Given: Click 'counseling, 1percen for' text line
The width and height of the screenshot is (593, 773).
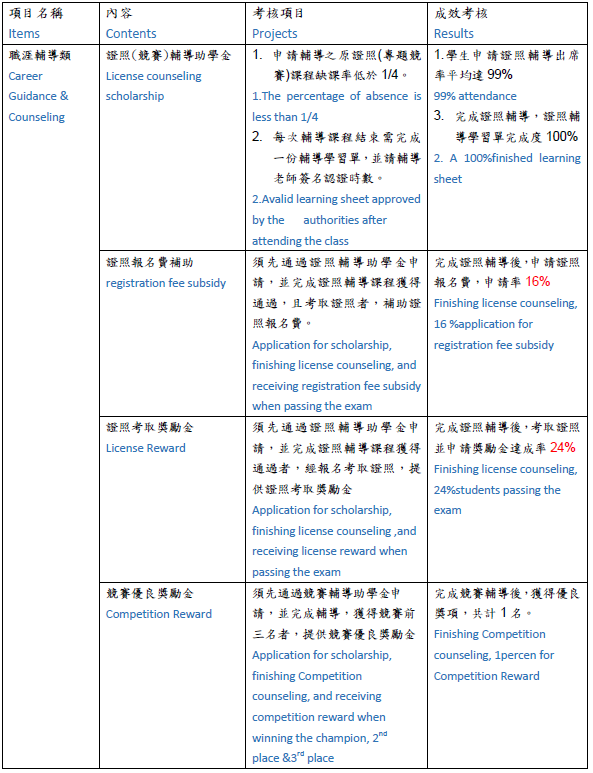Looking at the screenshot, I should (x=493, y=655).
